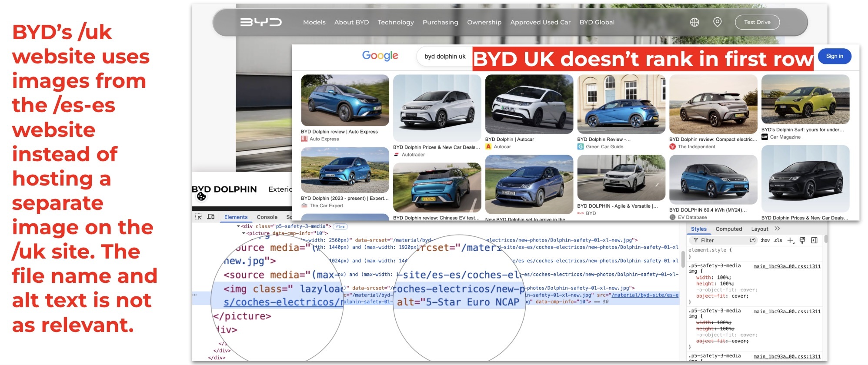
Task: Click the active 'width: 100%' declaration
Action: pyautogui.click(x=713, y=278)
